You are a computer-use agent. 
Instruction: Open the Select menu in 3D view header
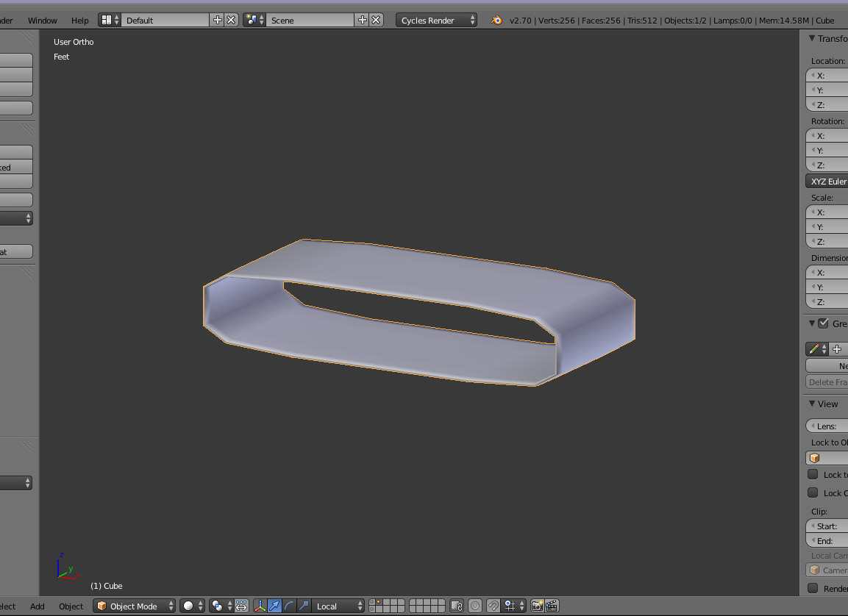pos(7,606)
